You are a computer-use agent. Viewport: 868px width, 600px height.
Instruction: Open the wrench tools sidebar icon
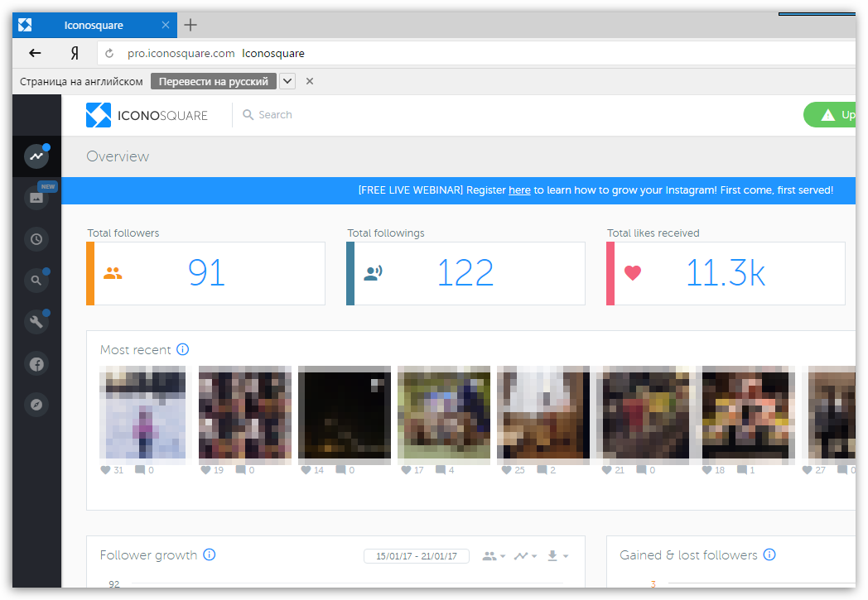click(36, 322)
